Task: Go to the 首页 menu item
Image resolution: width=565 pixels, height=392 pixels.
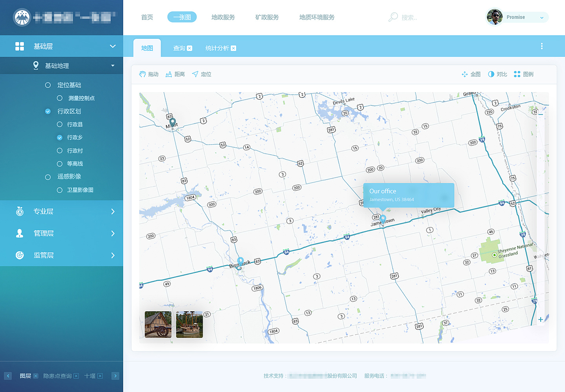Action: [147, 17]
